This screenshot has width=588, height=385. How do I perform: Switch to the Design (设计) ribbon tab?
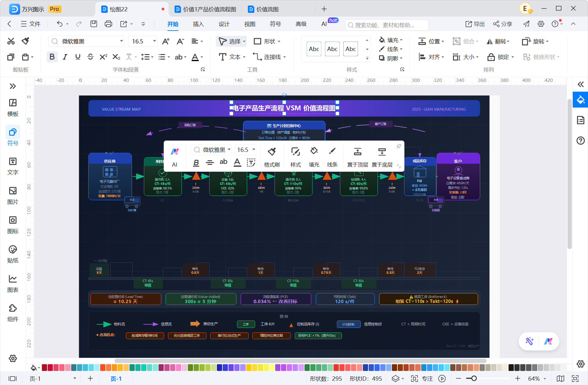pyautogui.click(x=224, y=24)
